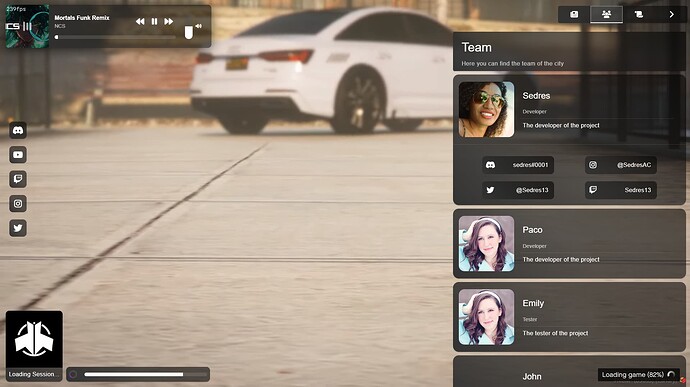
Task: Pause the Mortals Funk Remix track
Action: (154, 21)
